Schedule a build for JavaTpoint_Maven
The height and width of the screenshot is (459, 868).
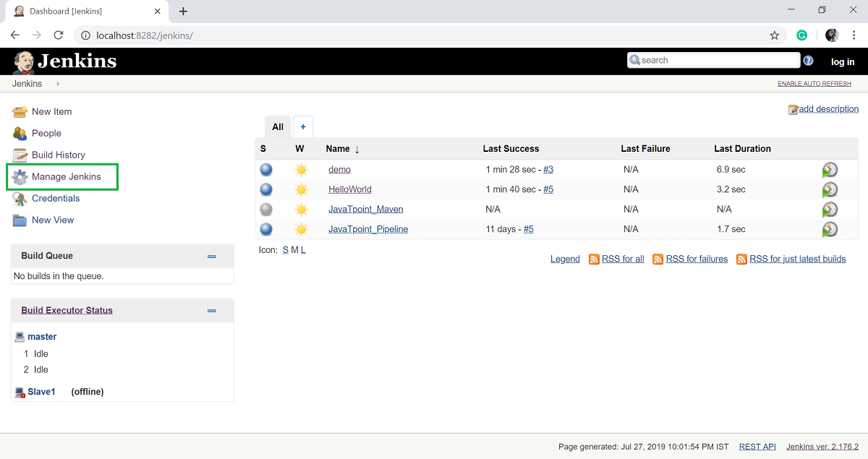click(830, 209)
